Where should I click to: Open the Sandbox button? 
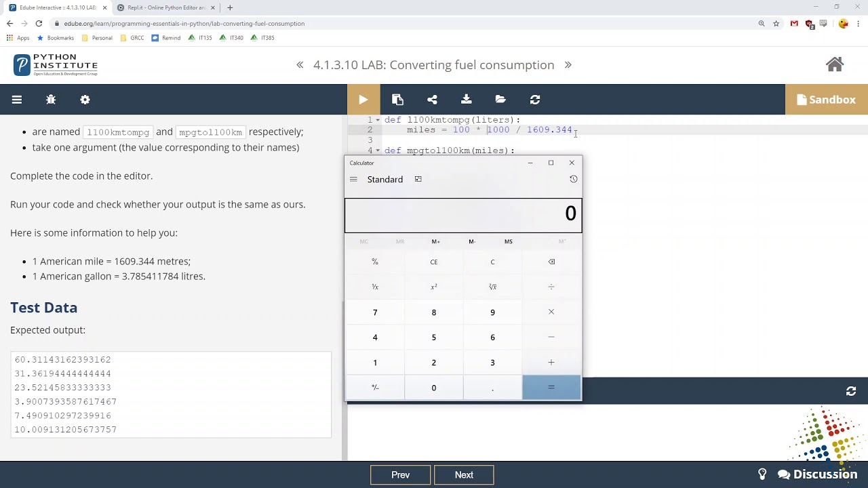[x=826, y=100]
